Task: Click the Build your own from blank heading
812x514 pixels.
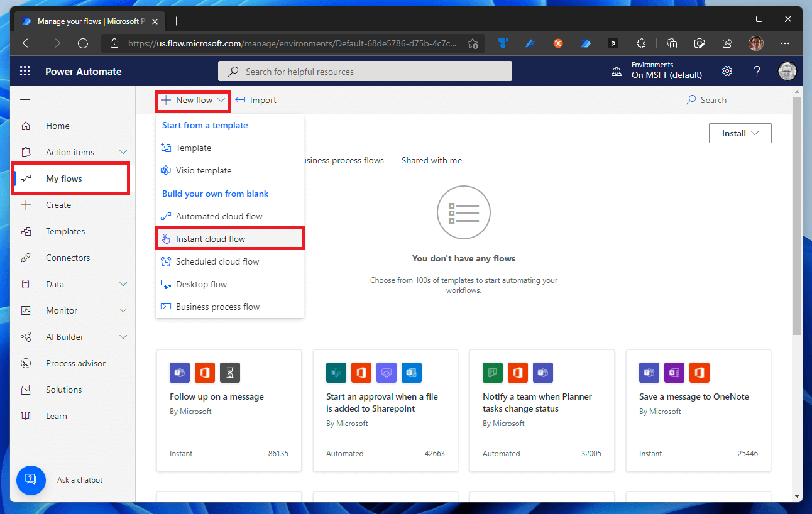Action: pos(215,194)
